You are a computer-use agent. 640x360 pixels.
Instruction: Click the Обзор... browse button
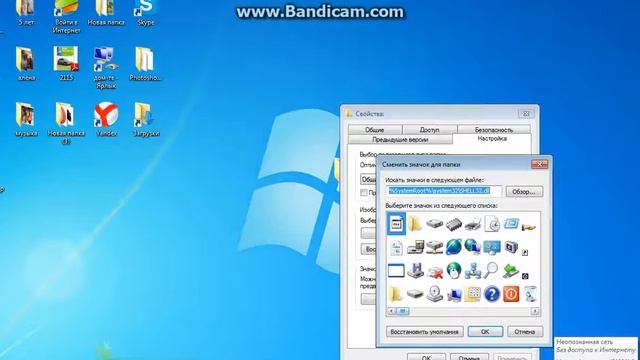click(x=524, y=191)
